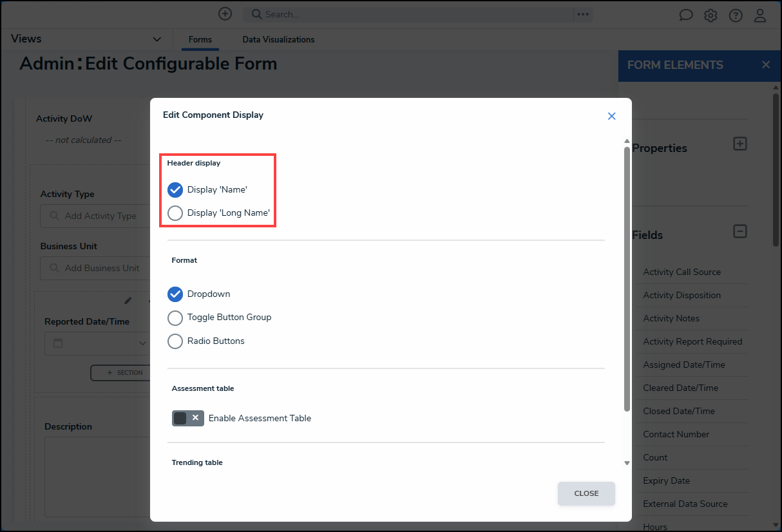Click the help question mark icon
The image size is (782, 532).
tap(736, 15)
